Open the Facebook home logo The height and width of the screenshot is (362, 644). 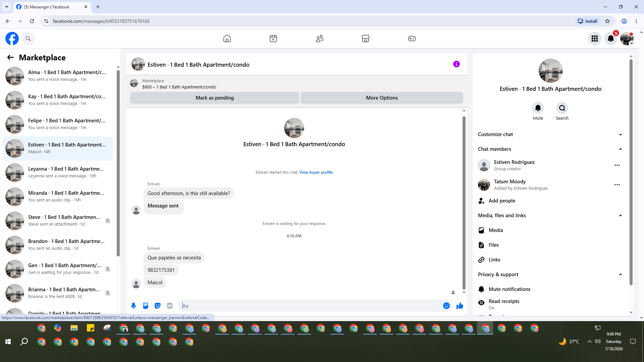12,39
